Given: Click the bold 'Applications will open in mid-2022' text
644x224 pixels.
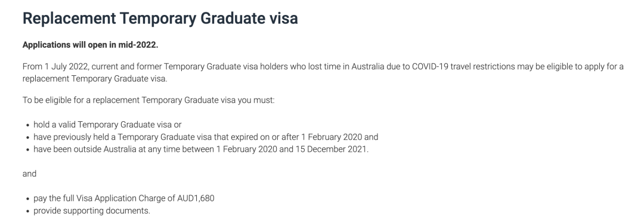Looking at the screenshot, I should tap(91, 45).
